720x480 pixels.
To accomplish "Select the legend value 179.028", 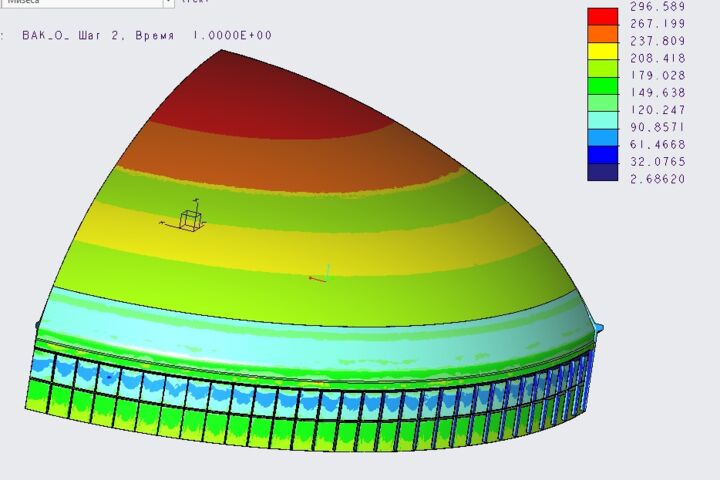I will [658, 75].
